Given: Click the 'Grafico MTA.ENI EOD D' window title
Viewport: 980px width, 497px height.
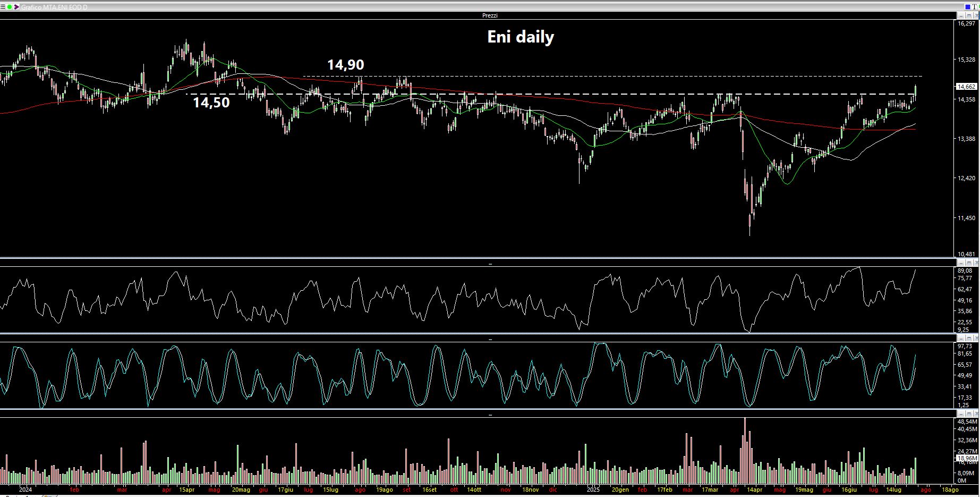Looking at the screenshot, I should [54, 7].
